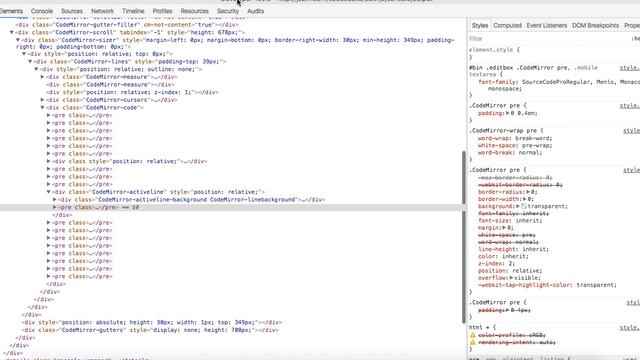
Task: Select the Elements panel tab
Action: [11, 11]
